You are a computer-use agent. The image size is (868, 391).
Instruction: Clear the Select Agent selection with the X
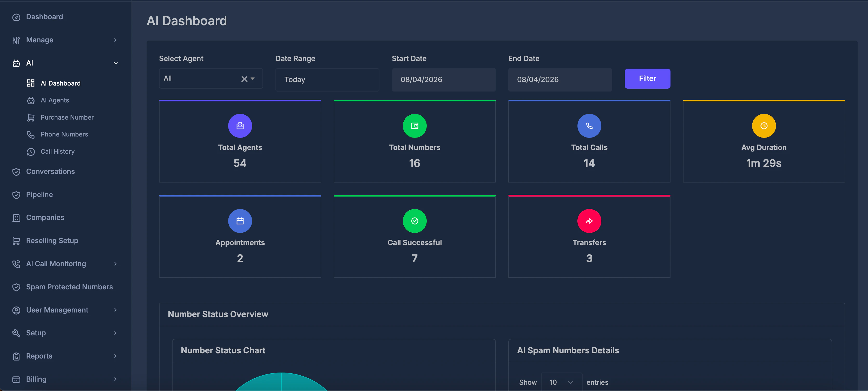tap(244, 79)
